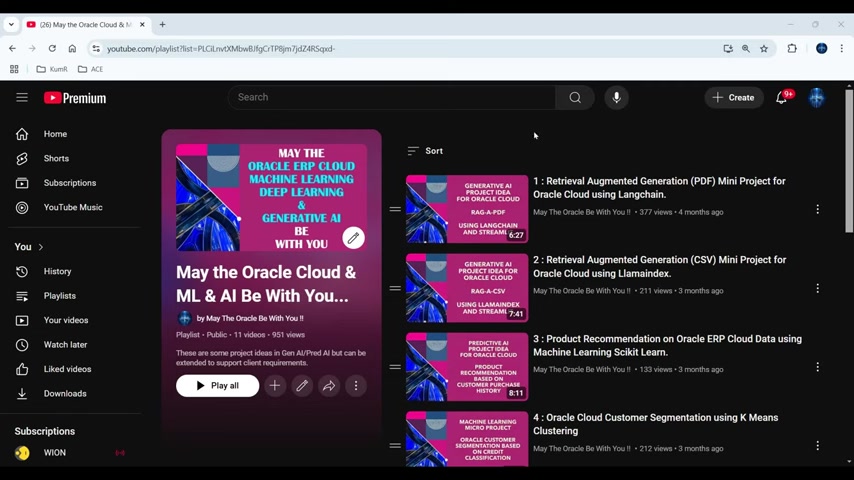The image size is (854, 480).
Task: Add videos with the plus icon
Action: pyautogui.click(x=275, y=386)
